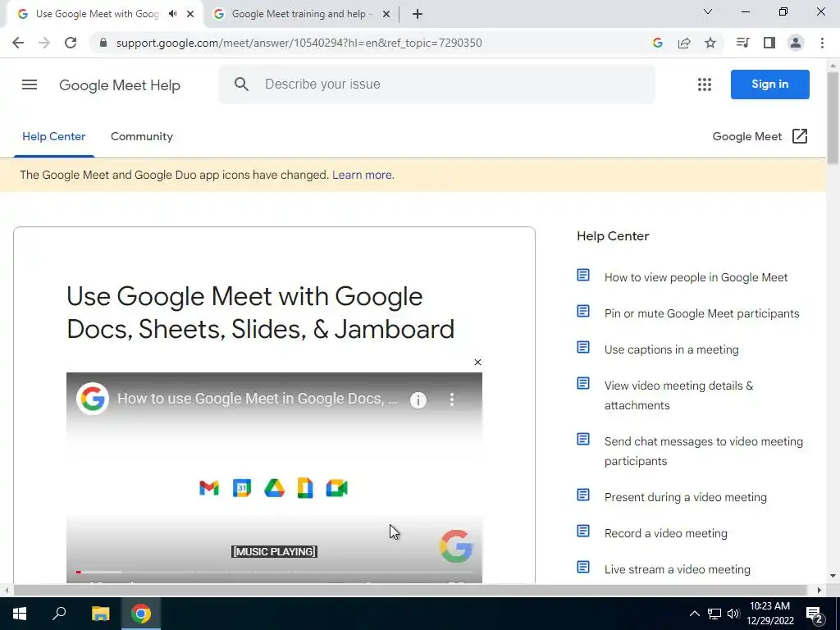Click the horizontal page scrollbar
The image size is (840, 630).
(410, 590)
